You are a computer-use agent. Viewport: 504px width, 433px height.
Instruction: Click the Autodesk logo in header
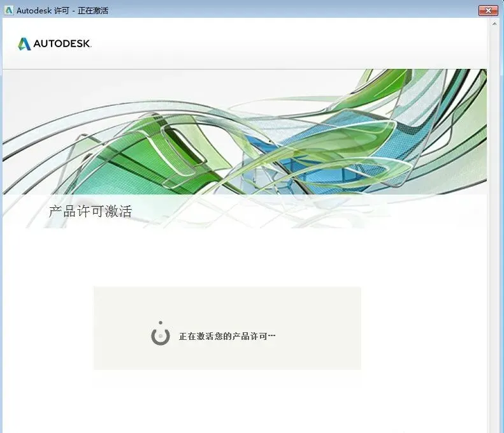click(54, 44)
